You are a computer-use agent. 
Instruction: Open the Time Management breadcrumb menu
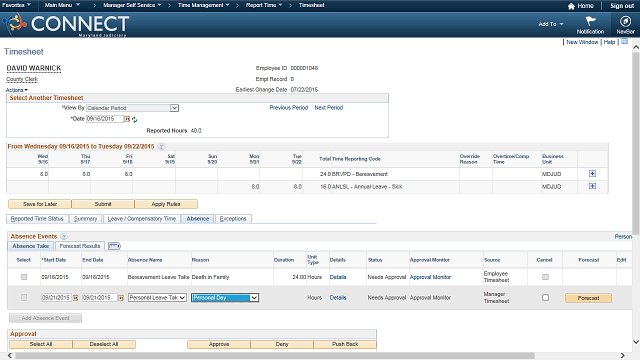pyautogui.click(x=204, y=5)
